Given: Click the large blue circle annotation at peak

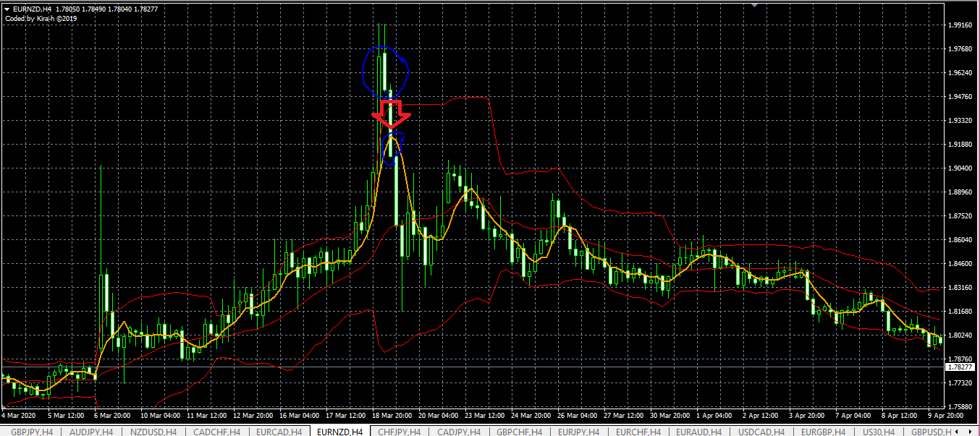Looking at the screenshot, I should (x=386, y=72).
